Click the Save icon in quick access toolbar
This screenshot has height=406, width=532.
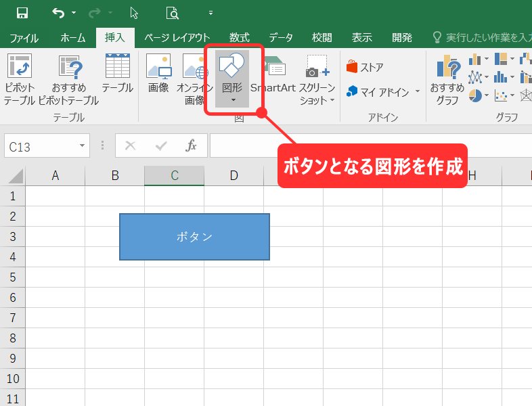(22, 13)
